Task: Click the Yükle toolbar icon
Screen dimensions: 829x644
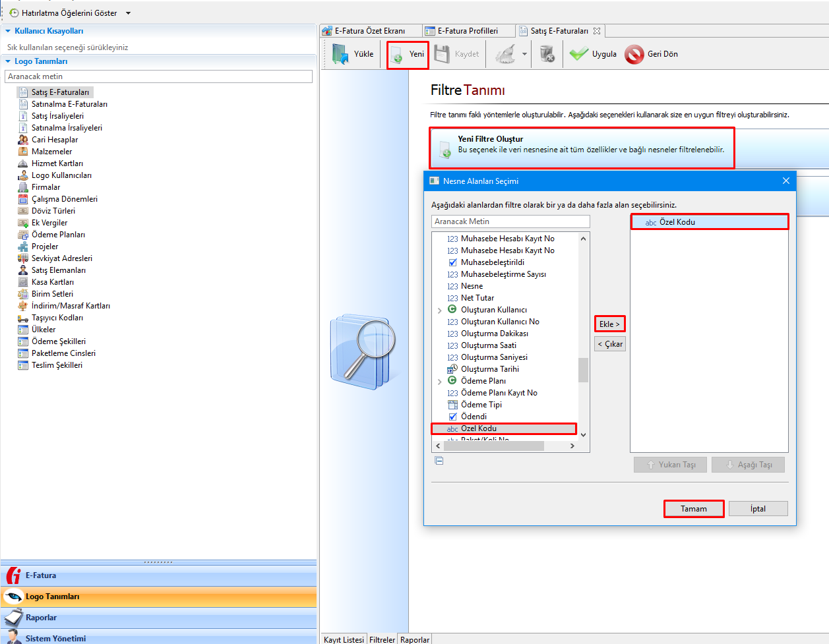Action: [340, 54]
